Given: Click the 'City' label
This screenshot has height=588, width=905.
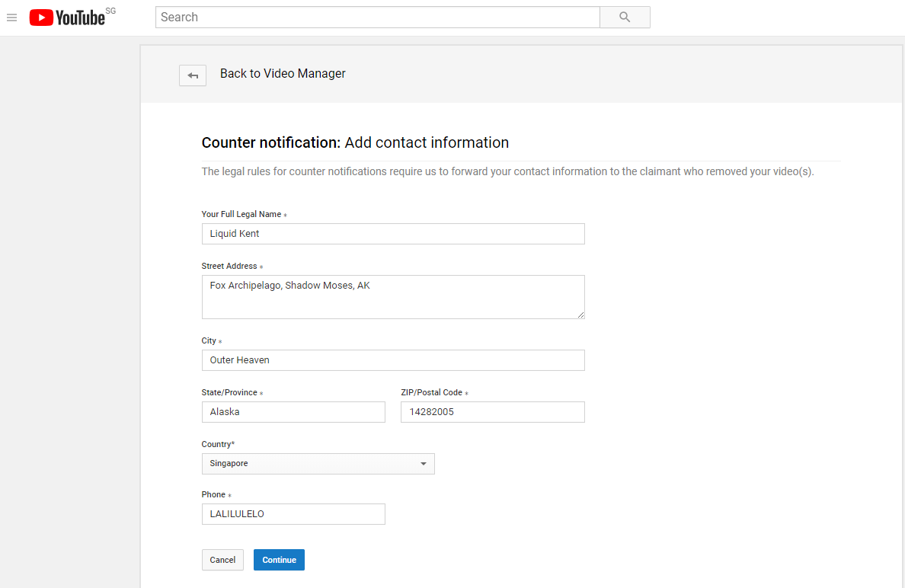Looking at the screenshot, I should pyautogui.click(x=209, y=340).
